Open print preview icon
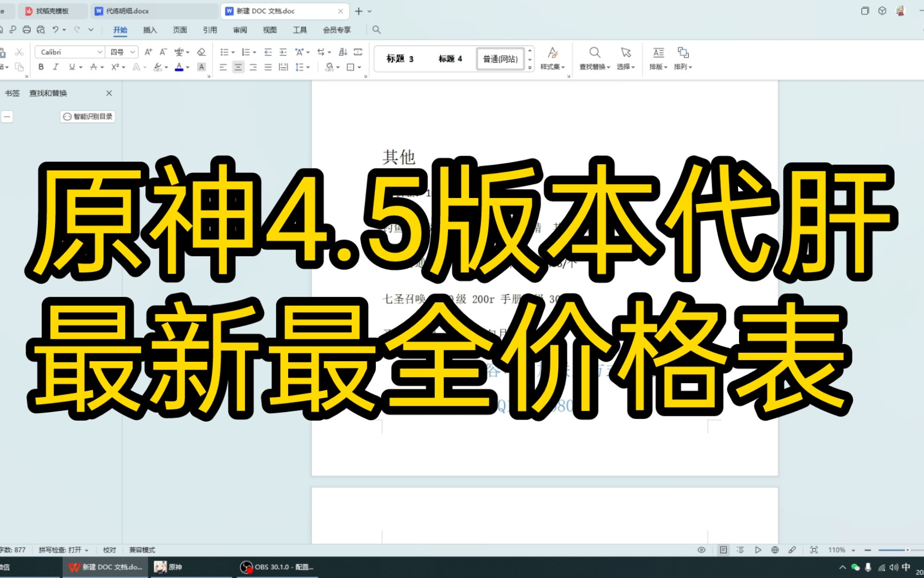 point(41,29)
